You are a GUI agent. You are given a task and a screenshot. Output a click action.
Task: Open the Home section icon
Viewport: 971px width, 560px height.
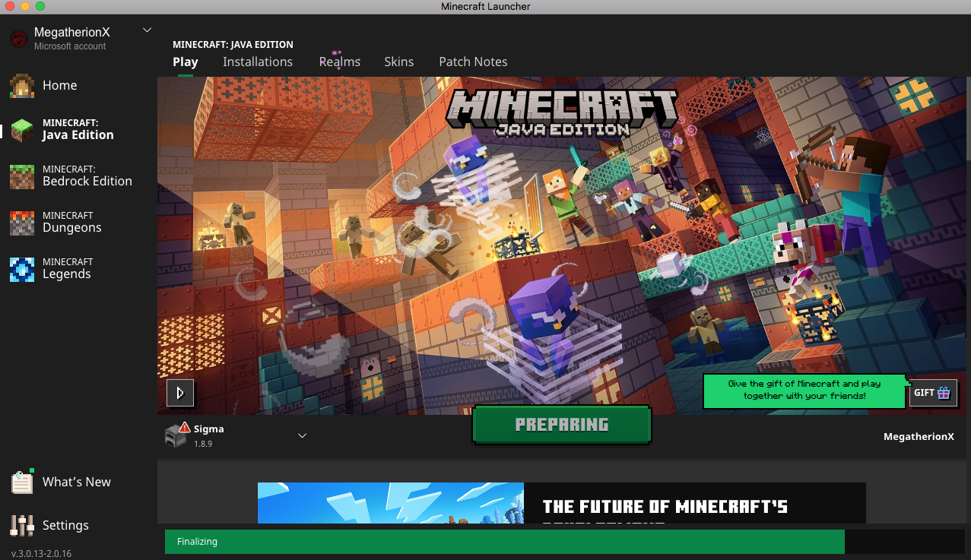(21, 86)
